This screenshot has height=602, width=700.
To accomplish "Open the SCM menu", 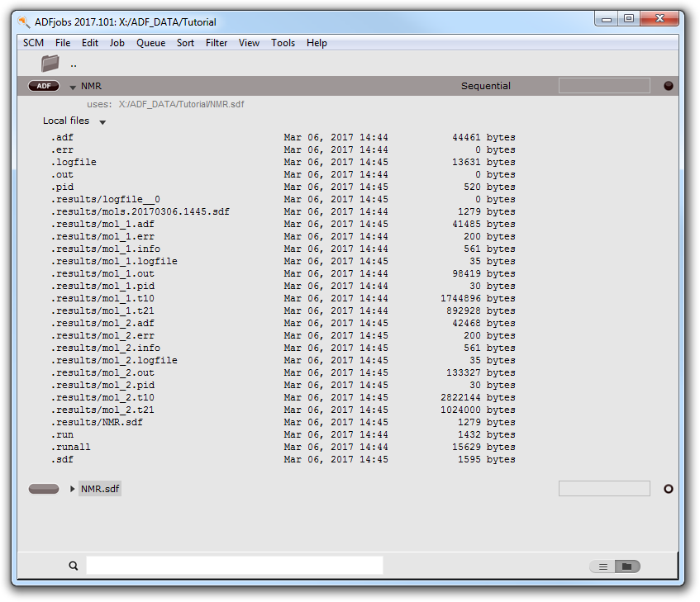I will click(33, 43).
